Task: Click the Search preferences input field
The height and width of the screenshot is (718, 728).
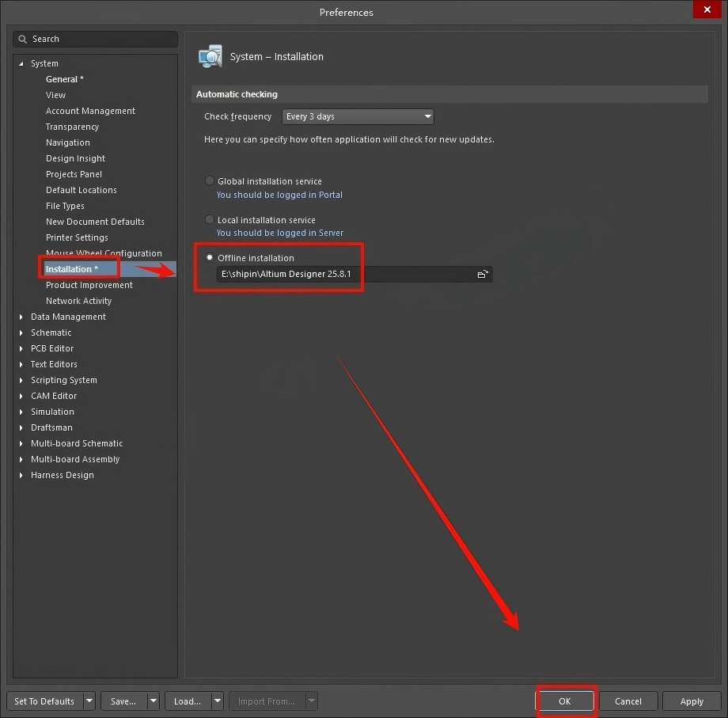Action: pyautogui.click(x=96, y=39)
